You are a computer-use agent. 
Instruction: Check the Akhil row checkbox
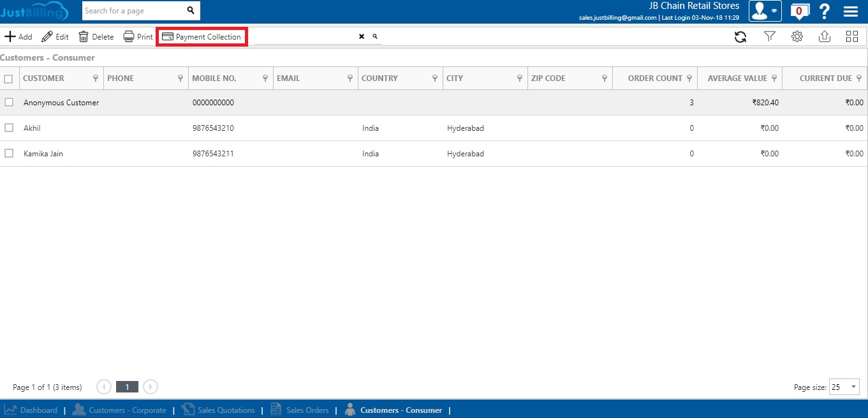(9, 128)
